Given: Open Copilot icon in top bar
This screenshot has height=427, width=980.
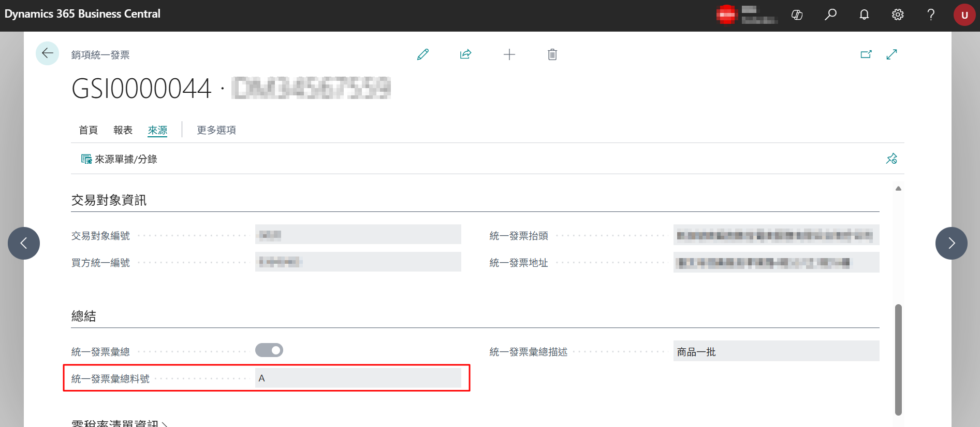Looking at the screenshot, I should tap(797, 15).
